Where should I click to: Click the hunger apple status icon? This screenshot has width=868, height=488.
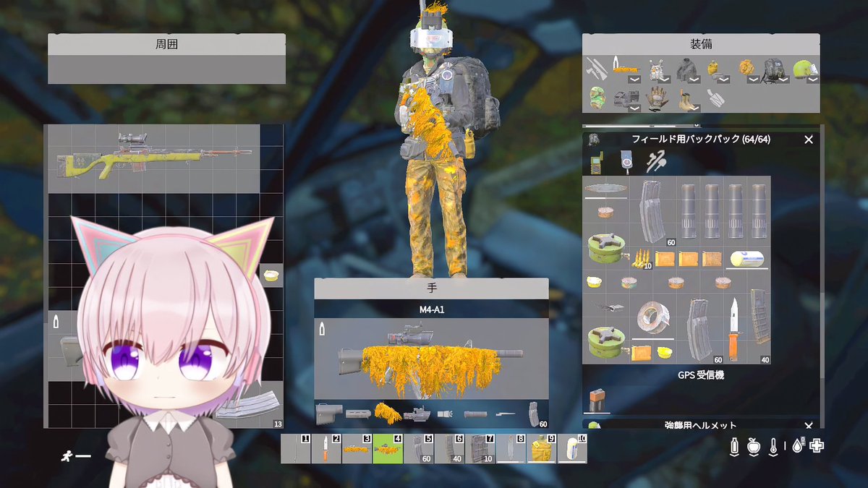pos(754,445)
